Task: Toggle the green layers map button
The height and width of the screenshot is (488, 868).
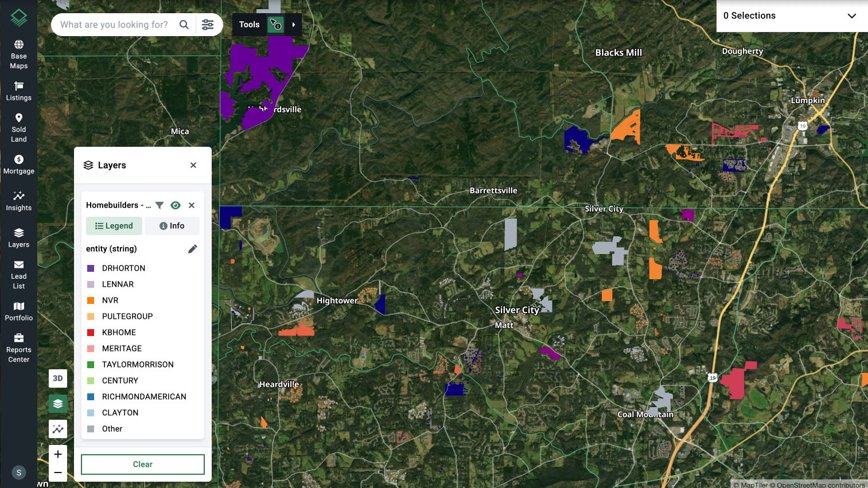Action: pos(58,404)
